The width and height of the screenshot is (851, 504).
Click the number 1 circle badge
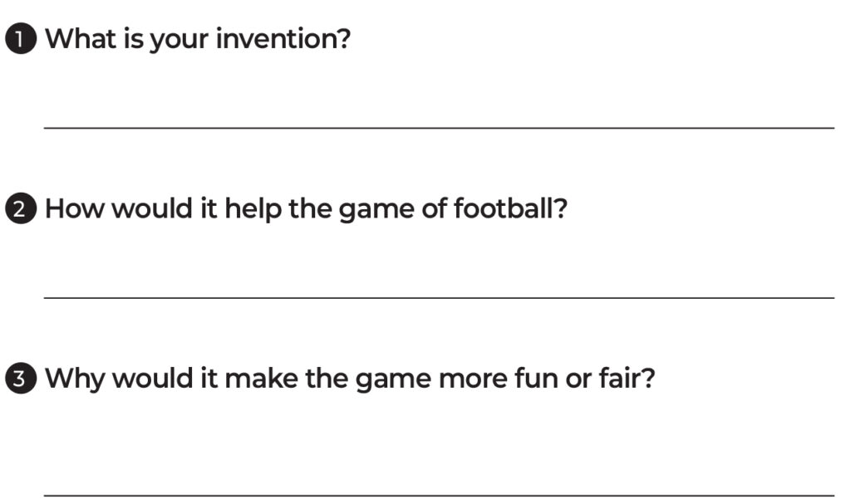pyautogui.click(x=21, y=39)
